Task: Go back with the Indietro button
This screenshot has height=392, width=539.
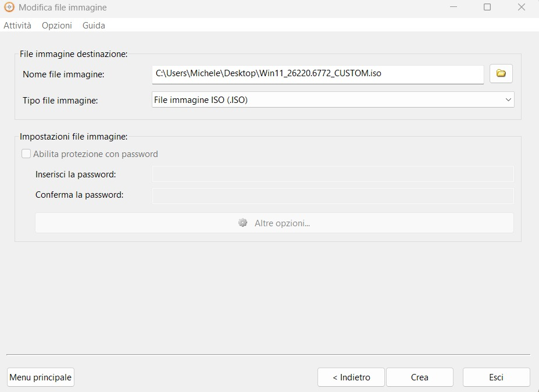Action: click(351, 377)
